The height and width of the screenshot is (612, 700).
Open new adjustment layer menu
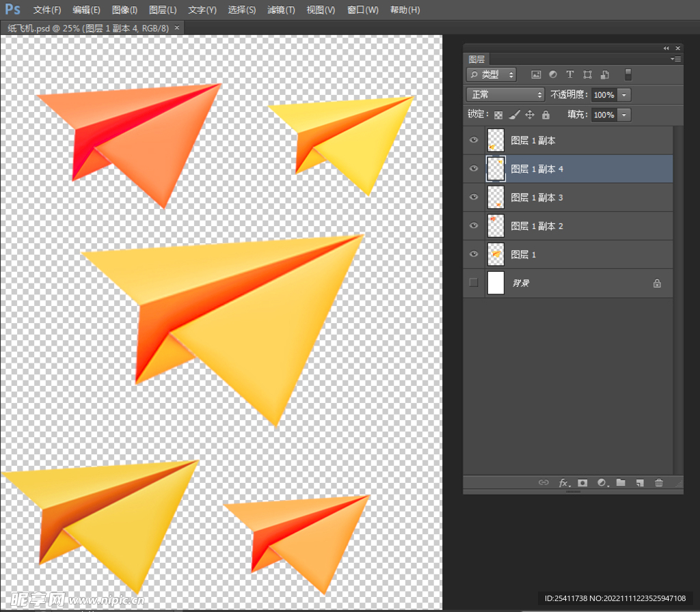pyautogui.click(x=603, y=483)
